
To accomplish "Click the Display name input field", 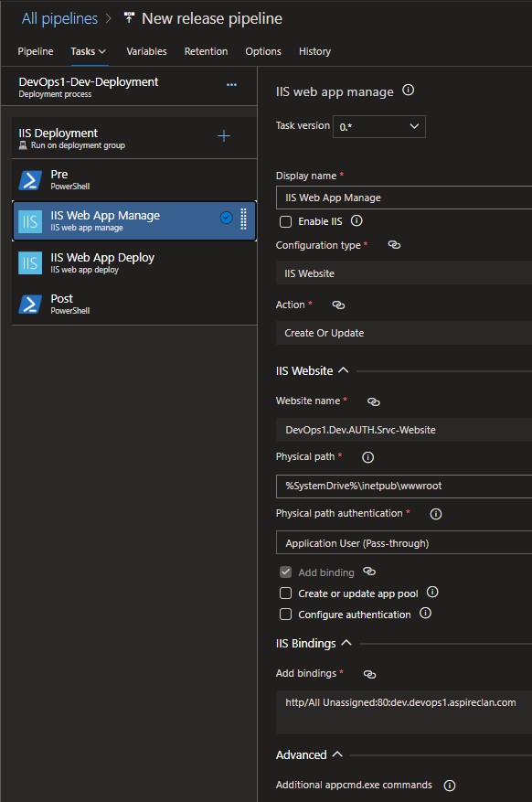I will pyautogui.click(x=404, y=198).
